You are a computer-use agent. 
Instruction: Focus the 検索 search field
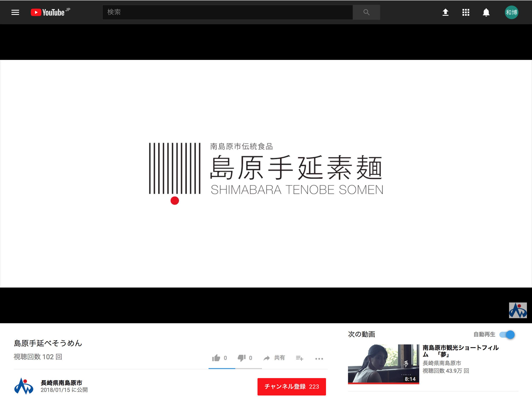(x=227, y=12)
